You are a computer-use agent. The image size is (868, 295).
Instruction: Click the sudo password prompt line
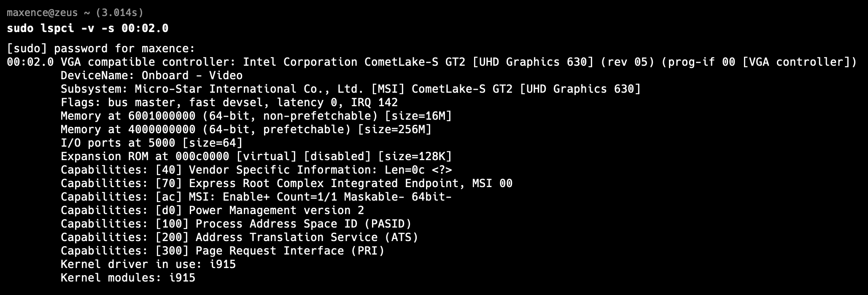click(x=101, y=48)
